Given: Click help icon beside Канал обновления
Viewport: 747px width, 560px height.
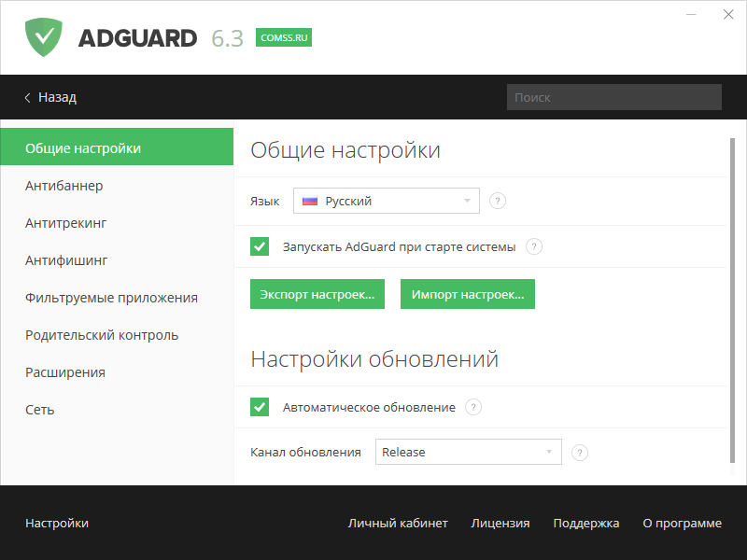Looking at the screenshot, I should point(579,453).
